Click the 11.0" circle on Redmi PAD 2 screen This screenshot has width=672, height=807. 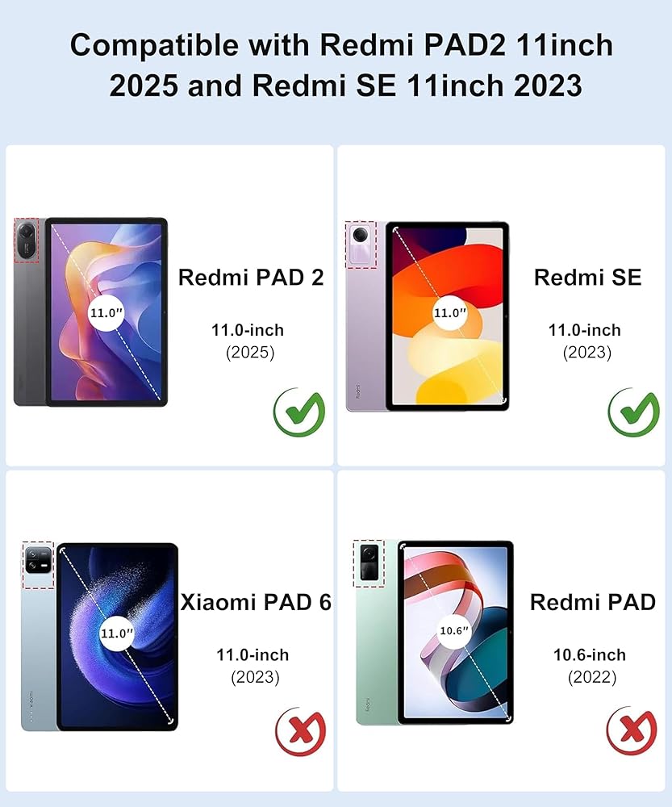[x=106, y=312]
